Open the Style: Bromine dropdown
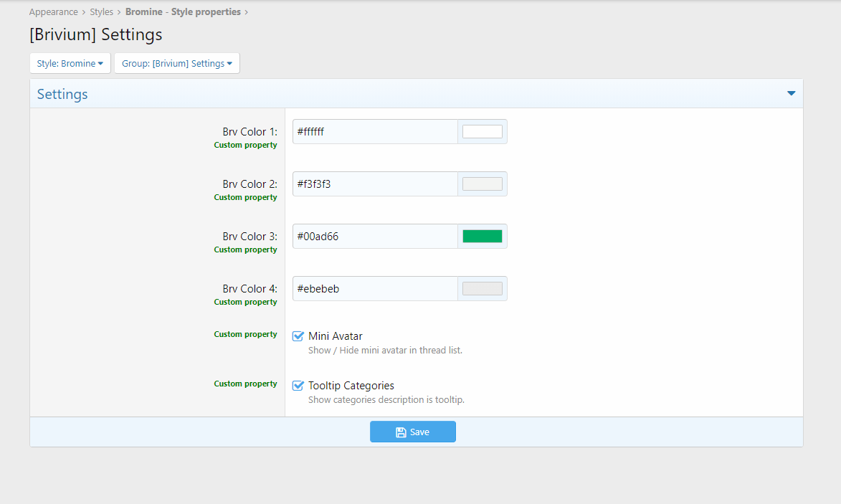 point(70,63)
